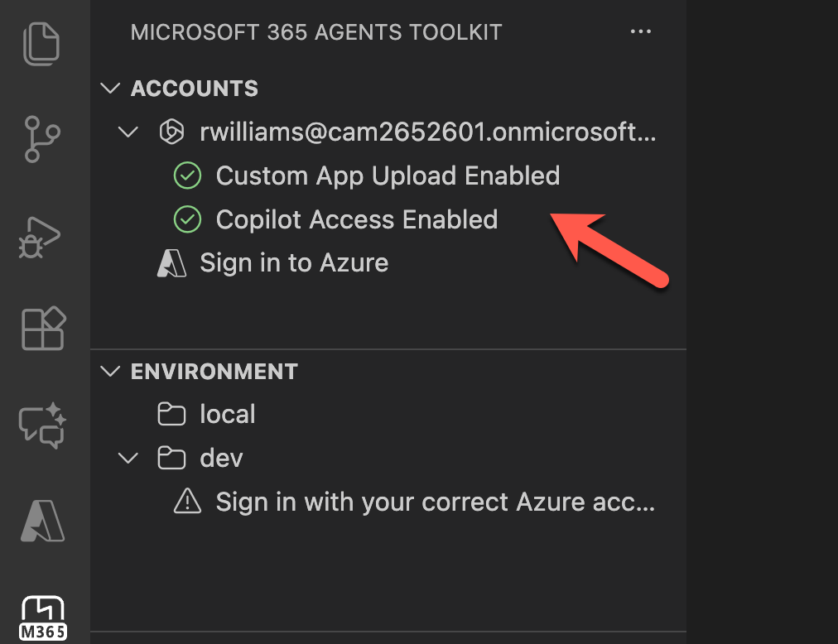Collapse the ENVIRONMENT section
838x644 pixels.
click(110, 372)
